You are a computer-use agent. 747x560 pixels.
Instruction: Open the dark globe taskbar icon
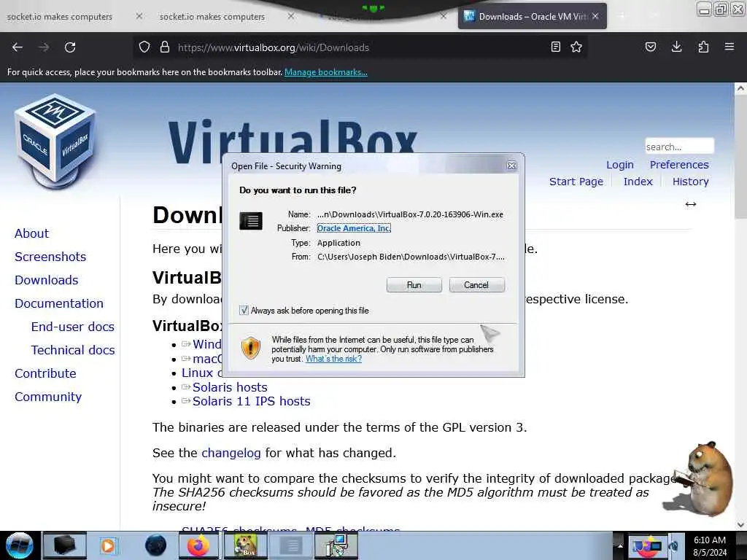(156, 545)
